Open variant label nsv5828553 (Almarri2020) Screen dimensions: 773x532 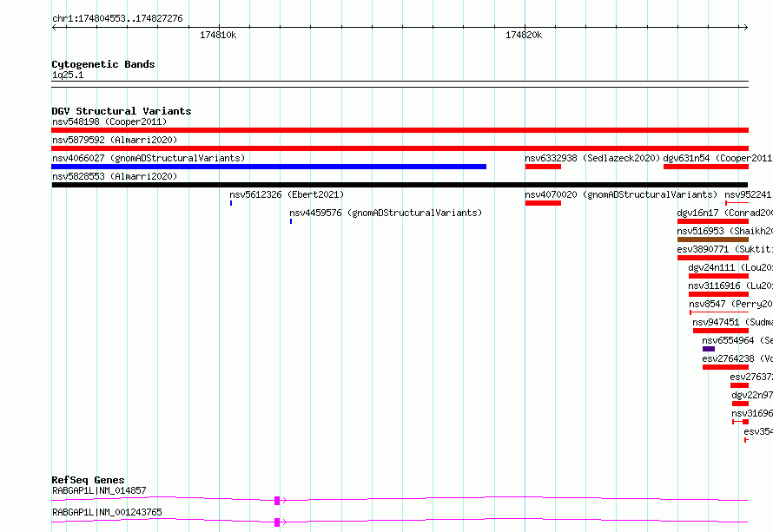[115, 176]
